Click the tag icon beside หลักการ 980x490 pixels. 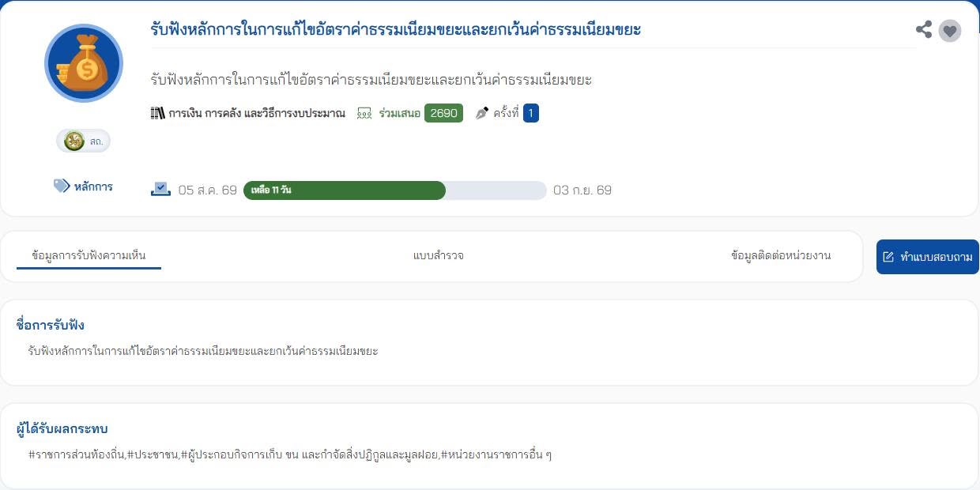pos(62,186)
